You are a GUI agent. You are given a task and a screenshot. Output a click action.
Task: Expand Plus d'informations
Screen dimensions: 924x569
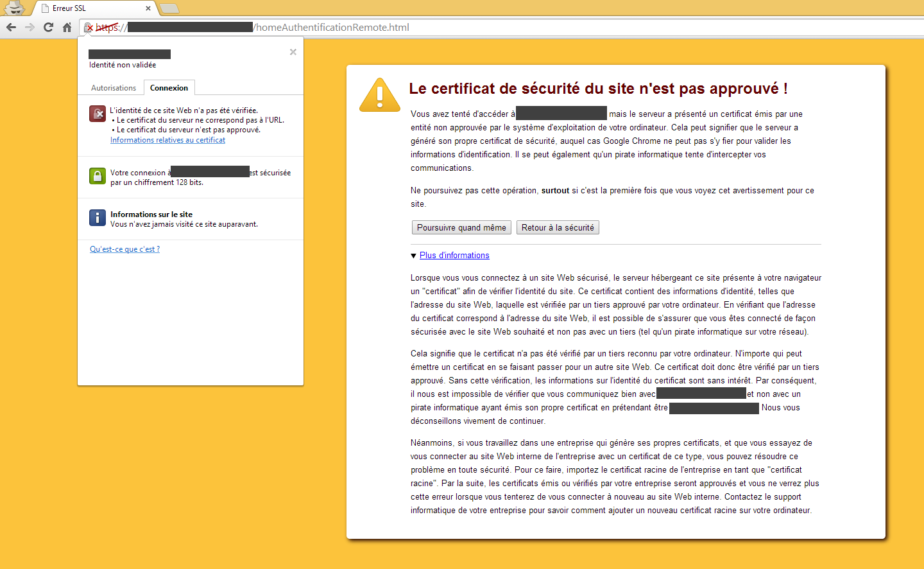pyautogui.click(x=454, y=255)
